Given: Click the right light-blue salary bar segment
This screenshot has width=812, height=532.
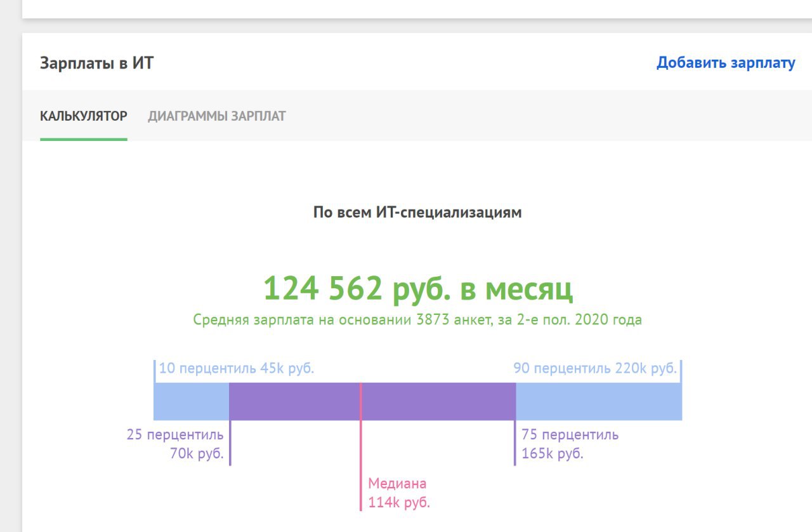Looking at the screenshot, I should [x=599, y=401].
